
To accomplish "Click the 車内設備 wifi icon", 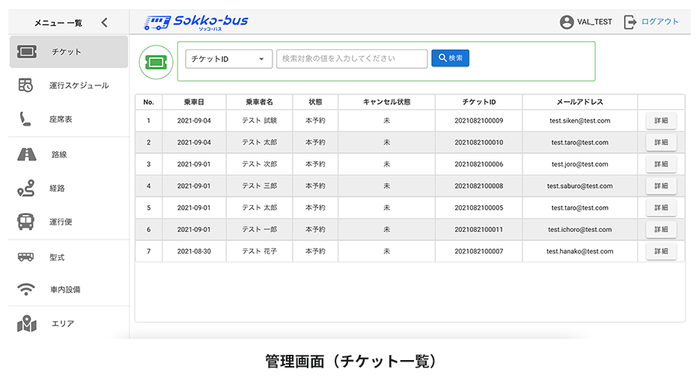I will pos(26,290).
